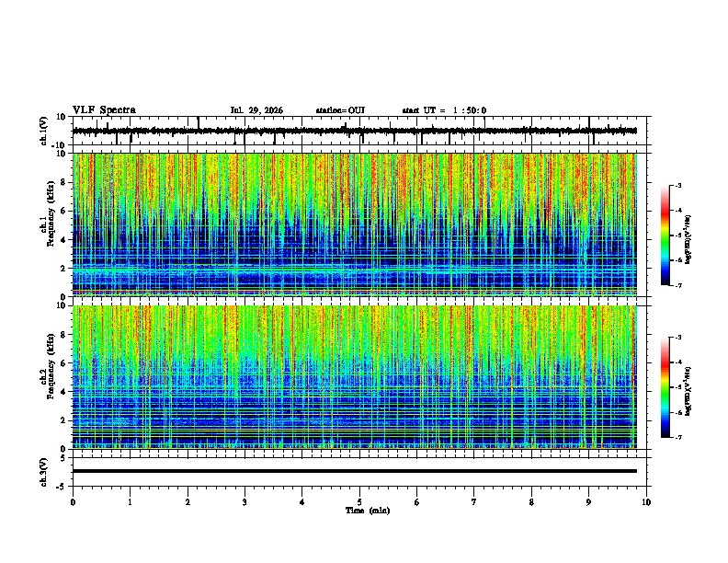Screen dimensions: 728x563
Task: Click the 'ch.1(V)' vertical axis label
Action: click(43, 131)
